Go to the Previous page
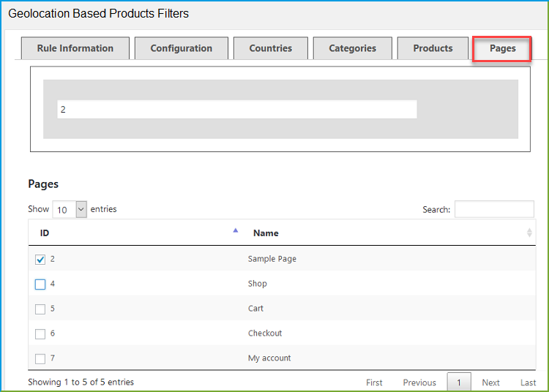 click(x=419, y=382)
